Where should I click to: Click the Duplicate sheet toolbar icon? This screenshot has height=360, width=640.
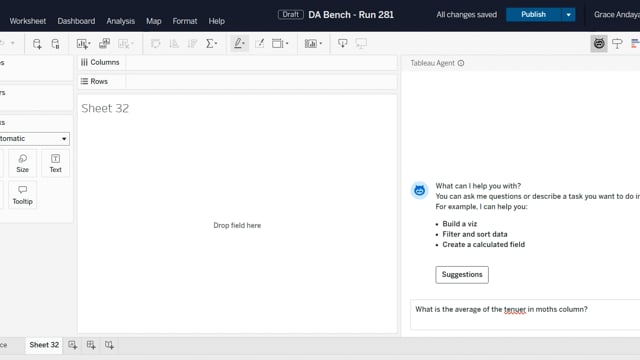104,43
